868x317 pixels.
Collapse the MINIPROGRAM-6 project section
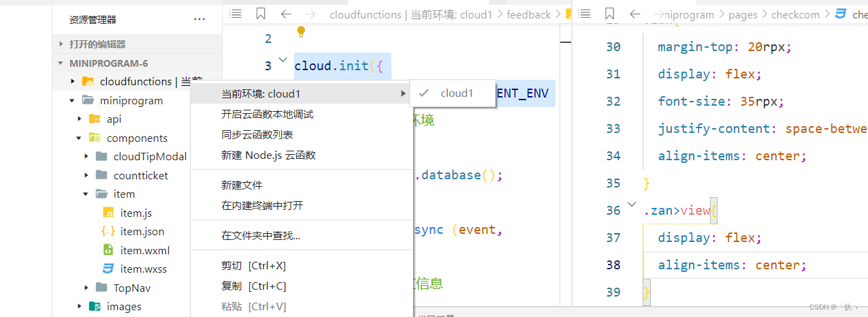pyautogui.click(x=61, y=63)
